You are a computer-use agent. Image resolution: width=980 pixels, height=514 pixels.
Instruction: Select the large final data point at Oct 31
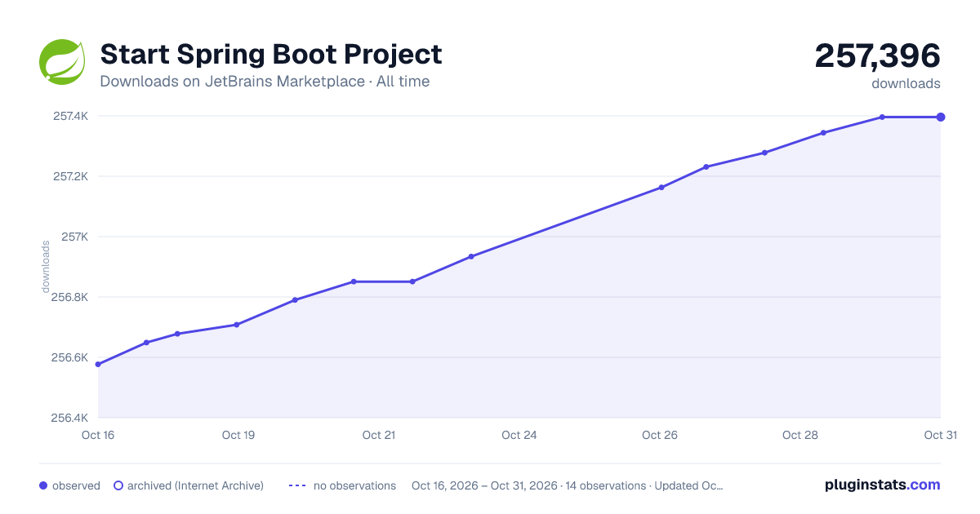[941, 117]
